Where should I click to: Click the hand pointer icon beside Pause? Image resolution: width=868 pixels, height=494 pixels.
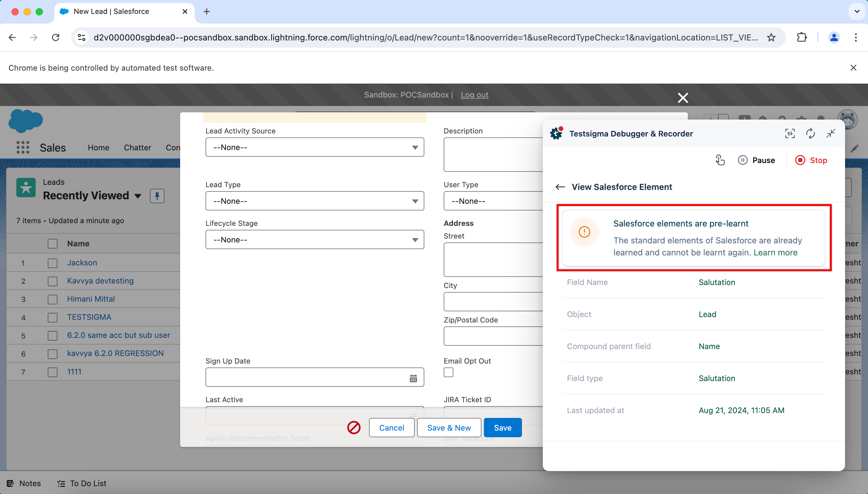[x=720, y=160]
